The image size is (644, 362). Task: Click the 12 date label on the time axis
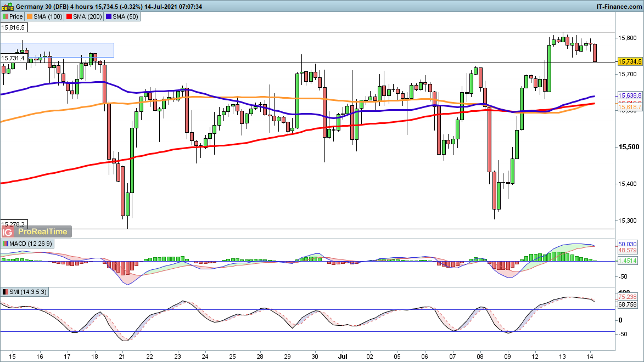[x=535, y=357]
